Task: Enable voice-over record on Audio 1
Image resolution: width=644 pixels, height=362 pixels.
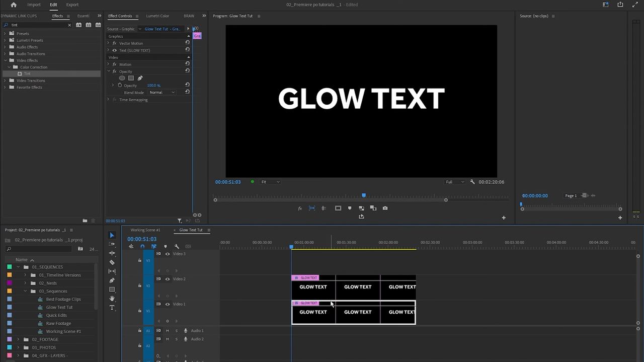Action: 186,331
